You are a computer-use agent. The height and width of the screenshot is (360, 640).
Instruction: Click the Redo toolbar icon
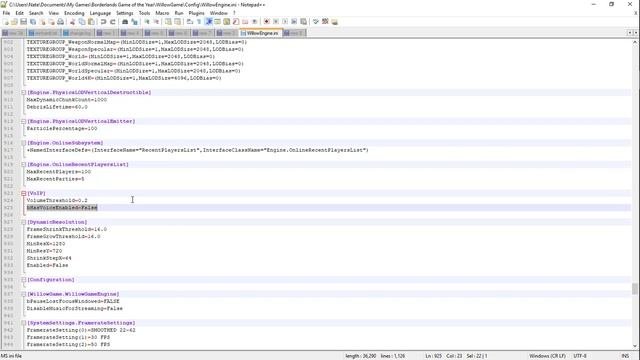click(x=113, y=22)
